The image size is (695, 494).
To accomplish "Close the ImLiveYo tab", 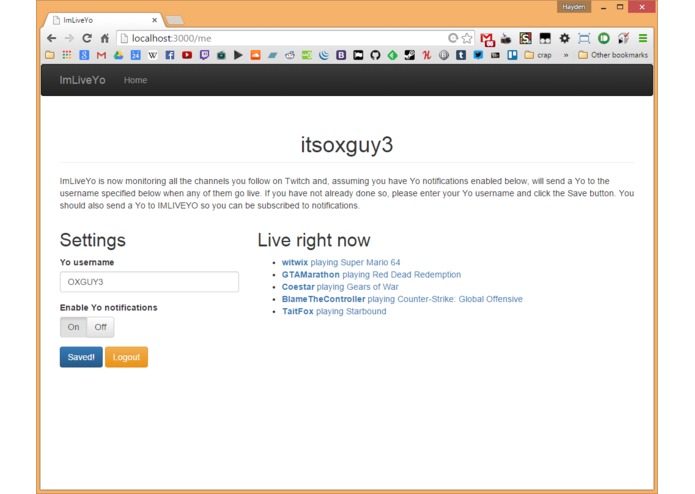I will coord(154,20).
